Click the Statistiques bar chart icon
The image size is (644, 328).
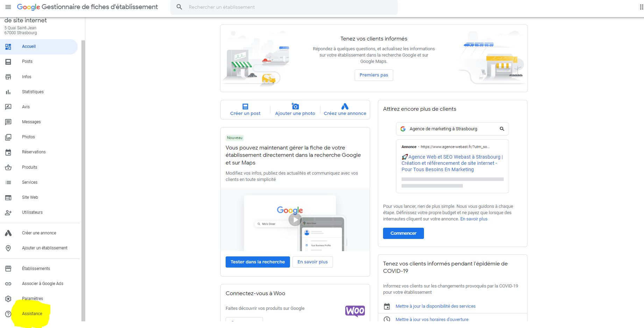click(x=8, y=92)
